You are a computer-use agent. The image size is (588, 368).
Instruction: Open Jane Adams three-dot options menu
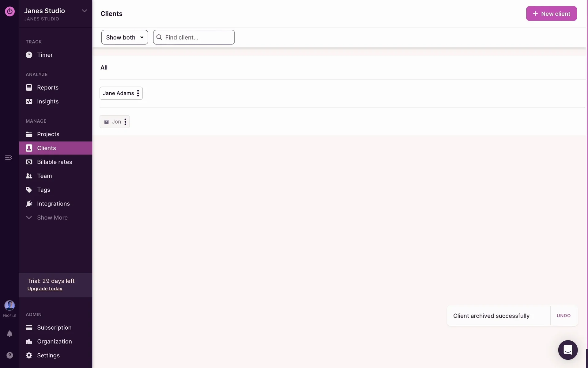coord(138,93)
